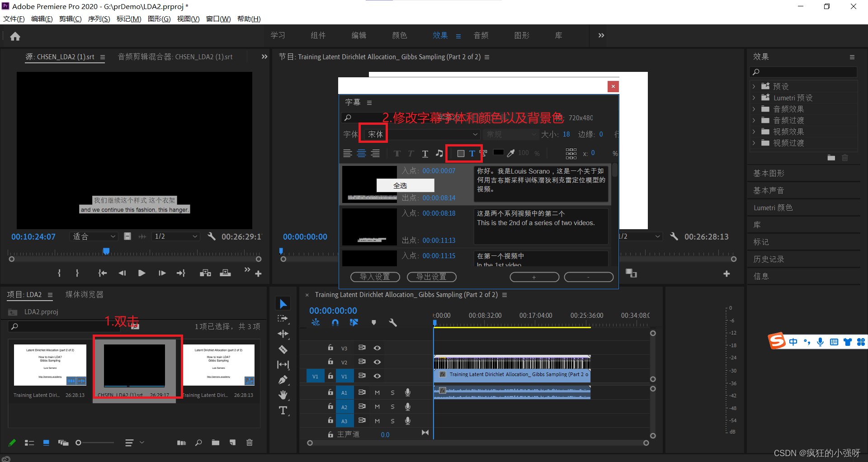Screen dimensions: 868x462
Task: Search in project panel footer
Action: pos(198,443)
